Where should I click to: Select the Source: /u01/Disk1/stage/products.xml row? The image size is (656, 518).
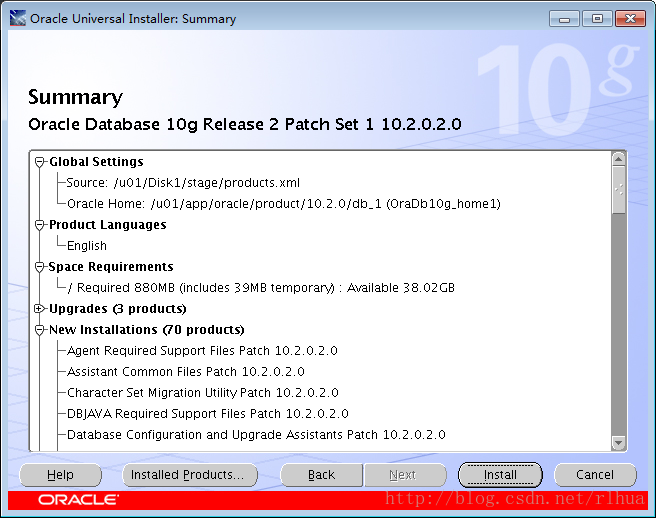coord(183,183)
